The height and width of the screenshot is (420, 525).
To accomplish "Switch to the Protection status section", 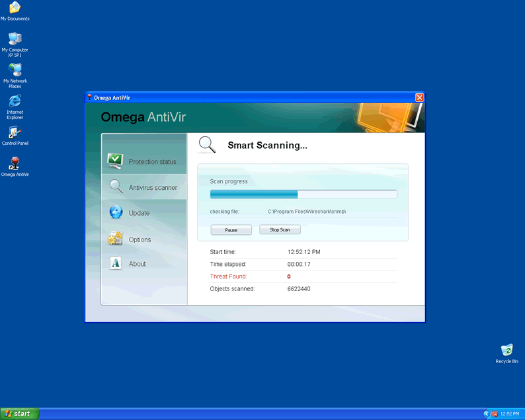I will tap(152, 162).
